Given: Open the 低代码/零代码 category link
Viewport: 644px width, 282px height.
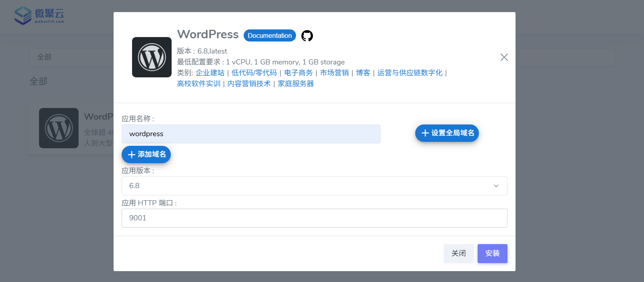Looking at the screenshot, I should [254, 73].
